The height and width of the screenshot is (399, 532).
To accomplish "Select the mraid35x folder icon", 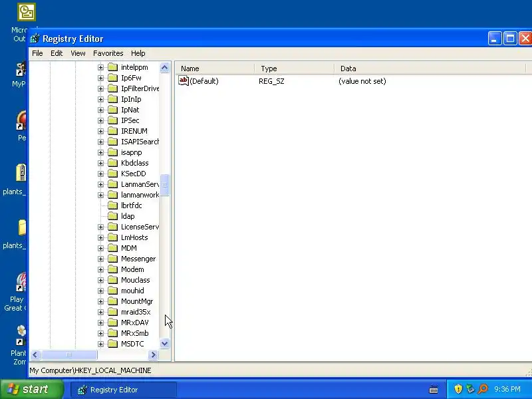I will click(112, 312).
